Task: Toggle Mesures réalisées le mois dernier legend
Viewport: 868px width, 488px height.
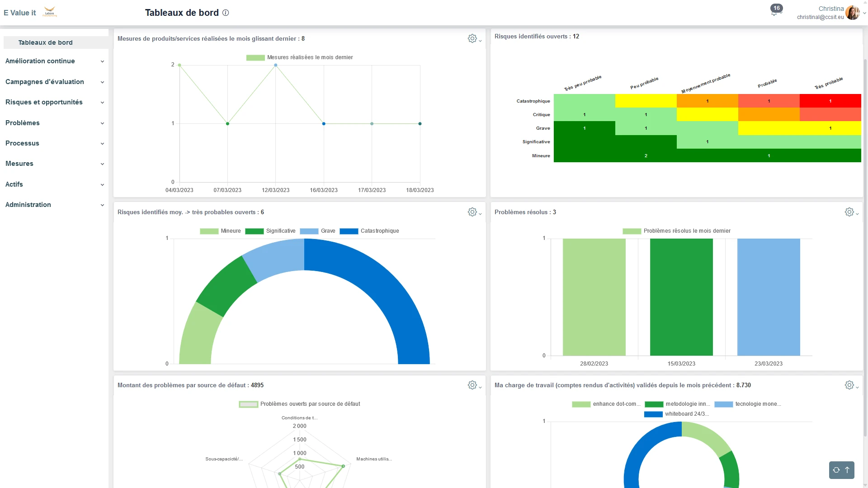Action: [299, 57]
